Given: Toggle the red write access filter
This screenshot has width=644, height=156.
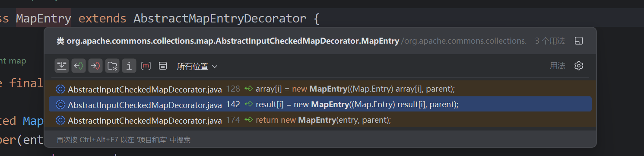Looking at the screenshot, I should tap(95, 66).
